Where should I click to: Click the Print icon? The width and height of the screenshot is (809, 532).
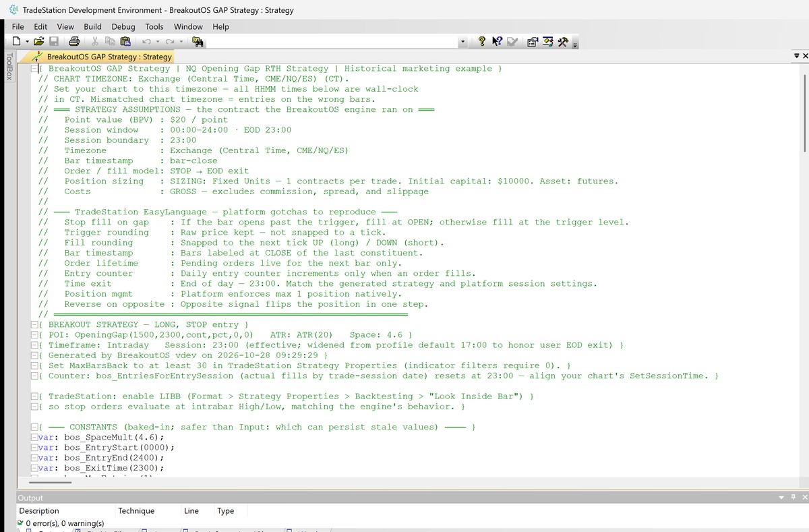(x=74, y=42)
